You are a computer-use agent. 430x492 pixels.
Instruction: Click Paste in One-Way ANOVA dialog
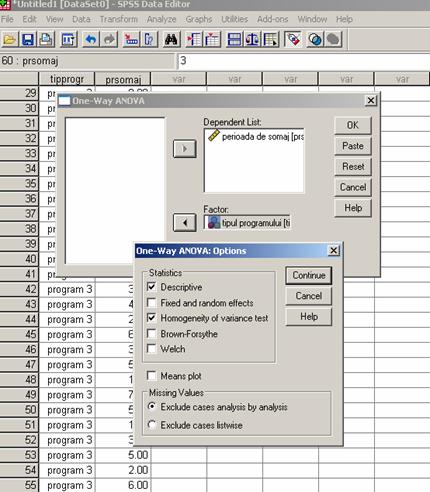pyautogui.click(x=353, y=146)
